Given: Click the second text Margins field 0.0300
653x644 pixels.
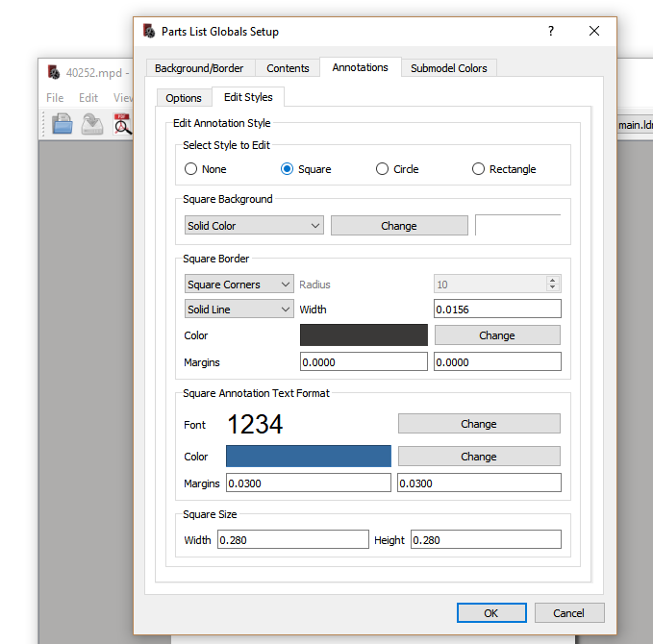Looking at the screenshot, I should click(479, 483).
